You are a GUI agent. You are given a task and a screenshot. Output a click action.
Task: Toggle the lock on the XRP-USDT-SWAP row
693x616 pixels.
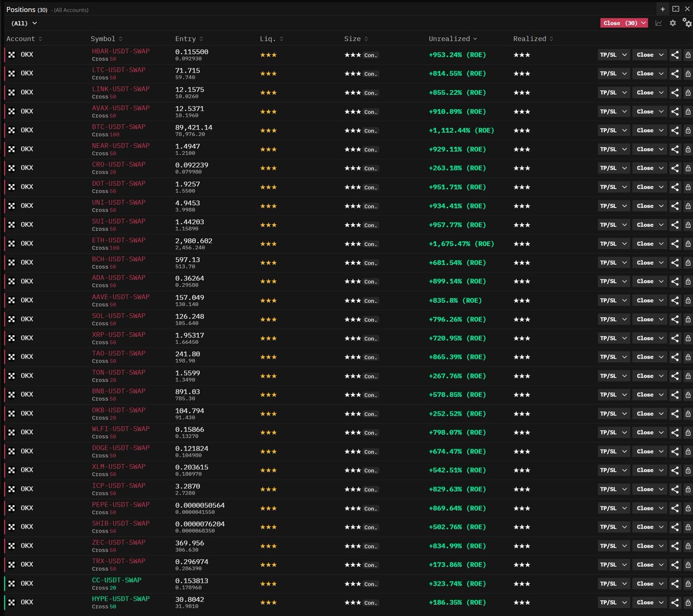(688, 338)
